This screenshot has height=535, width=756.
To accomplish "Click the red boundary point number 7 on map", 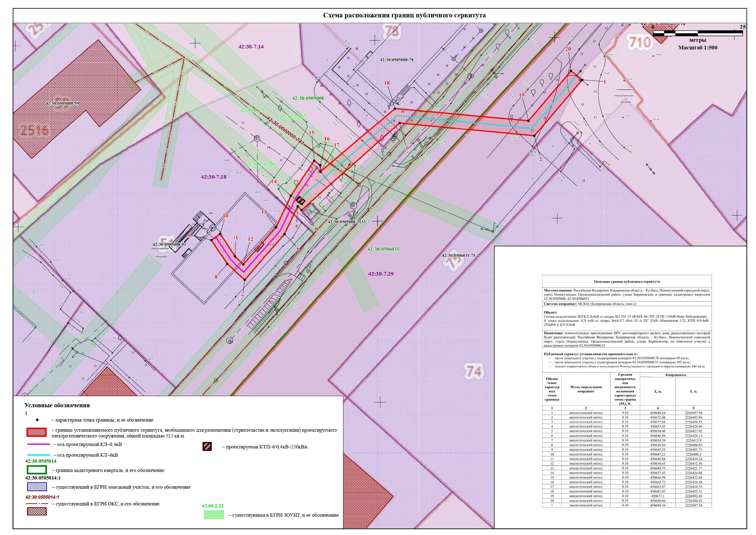I will [x=243, y=297].
